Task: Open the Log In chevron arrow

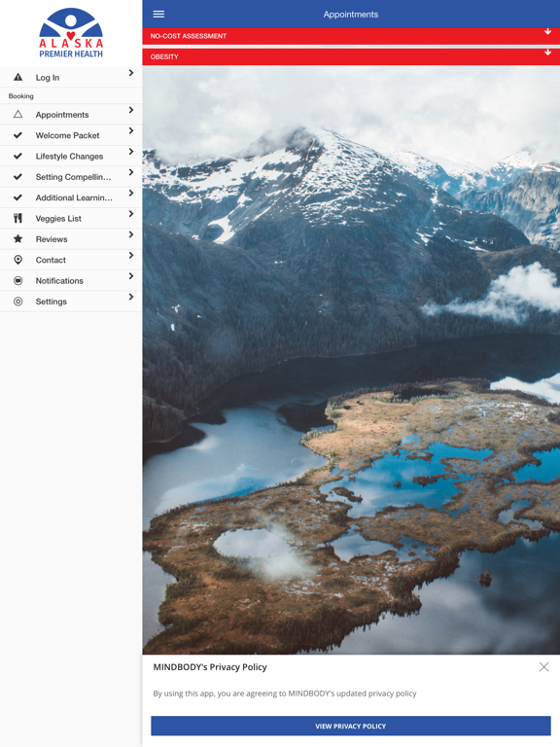Action: [x=131, y=73]
